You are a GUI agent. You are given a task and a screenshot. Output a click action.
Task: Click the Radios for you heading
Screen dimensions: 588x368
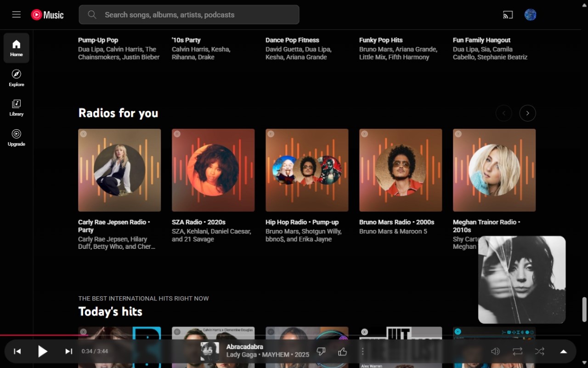[118, 113]
